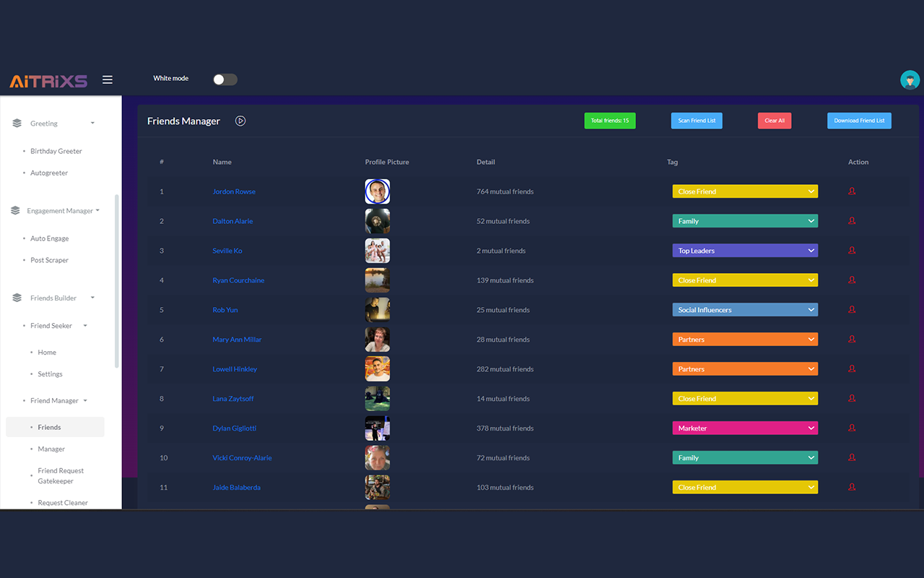
Task: Click the play icon next to Friends Manager
Action: [240, 121]
